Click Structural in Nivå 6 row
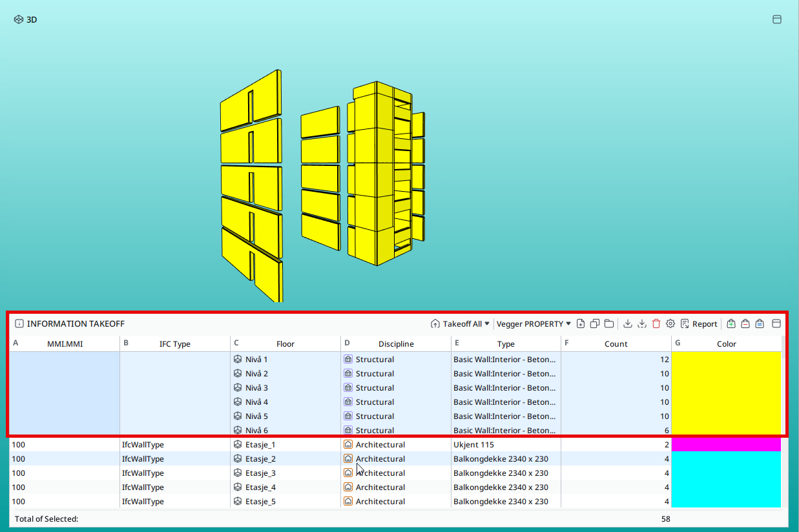This screenshot has width=799, height=532. click(x=375, y=431)
